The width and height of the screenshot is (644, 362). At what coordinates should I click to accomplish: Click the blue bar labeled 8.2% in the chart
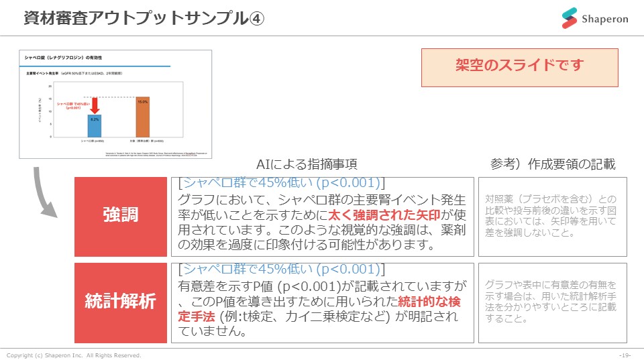95,126
